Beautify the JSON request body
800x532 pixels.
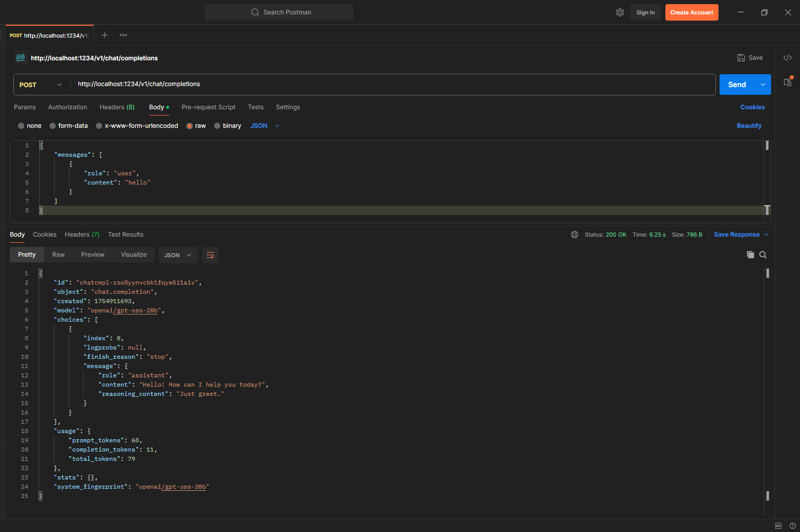749,125
